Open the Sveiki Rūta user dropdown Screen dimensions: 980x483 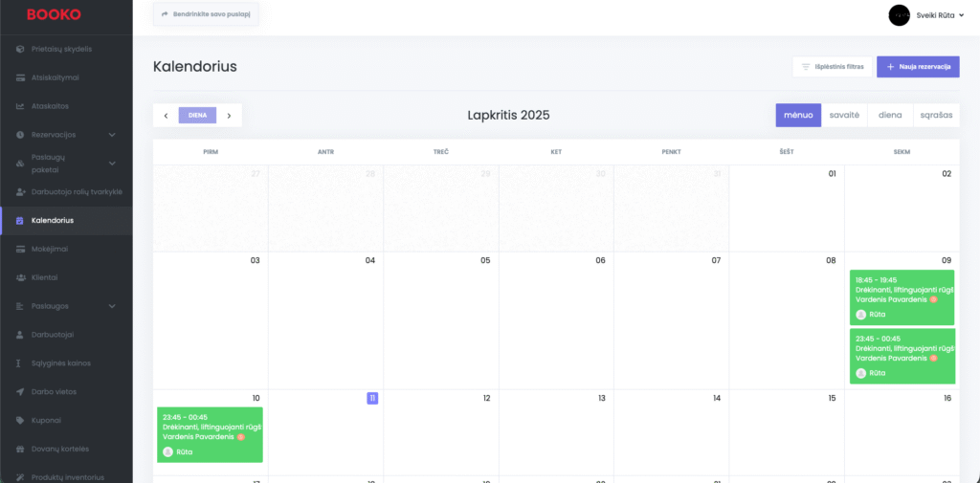(933, 14)
